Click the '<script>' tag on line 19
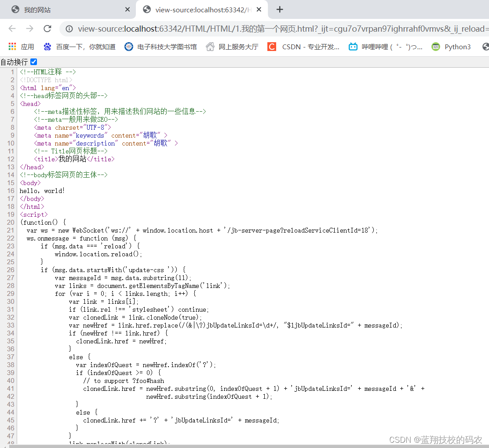The image size is (489, 448). (34, 215)
